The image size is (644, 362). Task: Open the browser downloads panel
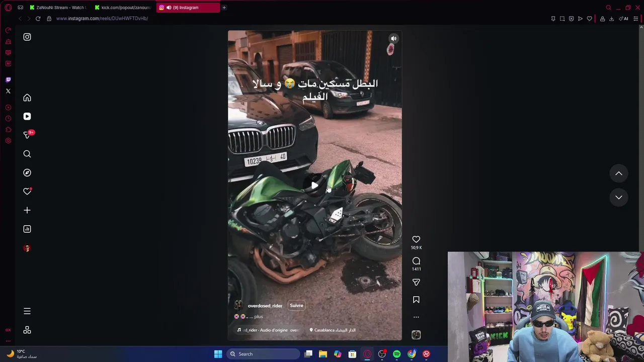click(x=611, y=19)
